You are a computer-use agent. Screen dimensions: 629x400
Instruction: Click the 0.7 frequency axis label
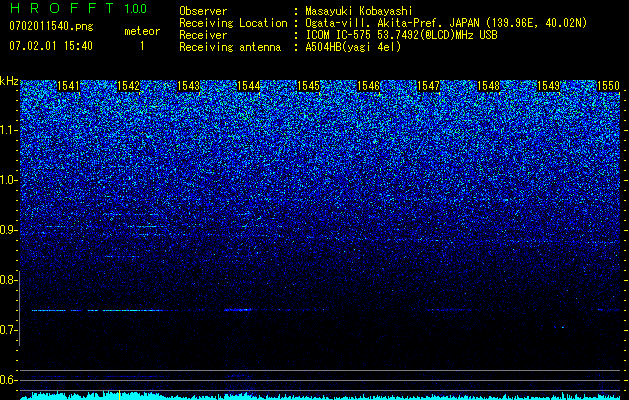9,330
